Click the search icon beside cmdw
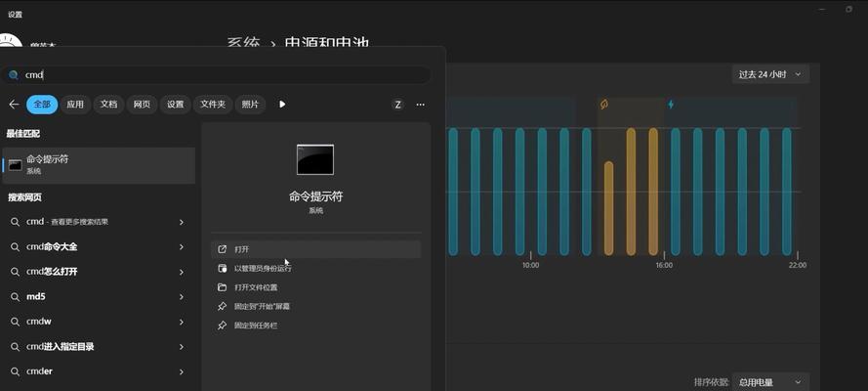 (16, 322)
